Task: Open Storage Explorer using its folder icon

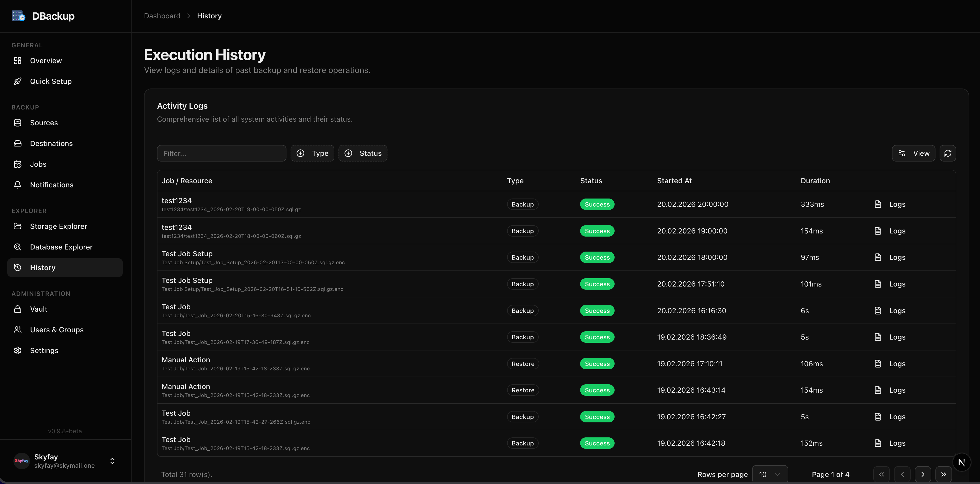Action: [18, 226]
